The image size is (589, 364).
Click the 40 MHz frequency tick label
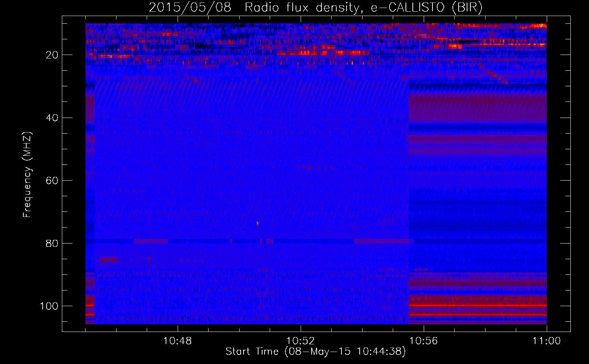tap(52, 118)
